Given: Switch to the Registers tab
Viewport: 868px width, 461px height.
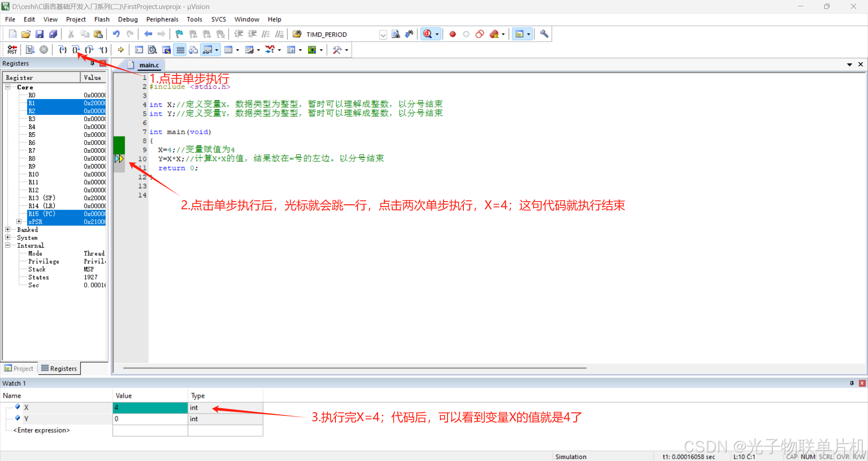Looking at the screenshot, I should pyautogui.click(x=59, y=368).
